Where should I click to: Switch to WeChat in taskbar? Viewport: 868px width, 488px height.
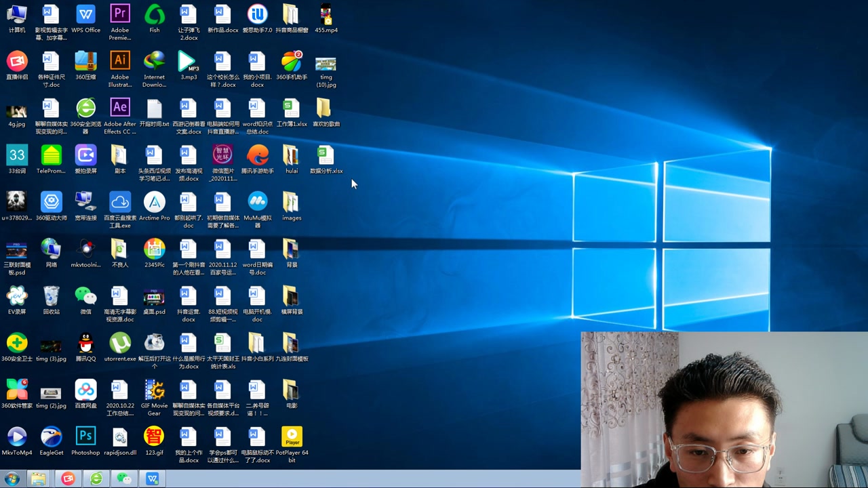pos(123,479)
